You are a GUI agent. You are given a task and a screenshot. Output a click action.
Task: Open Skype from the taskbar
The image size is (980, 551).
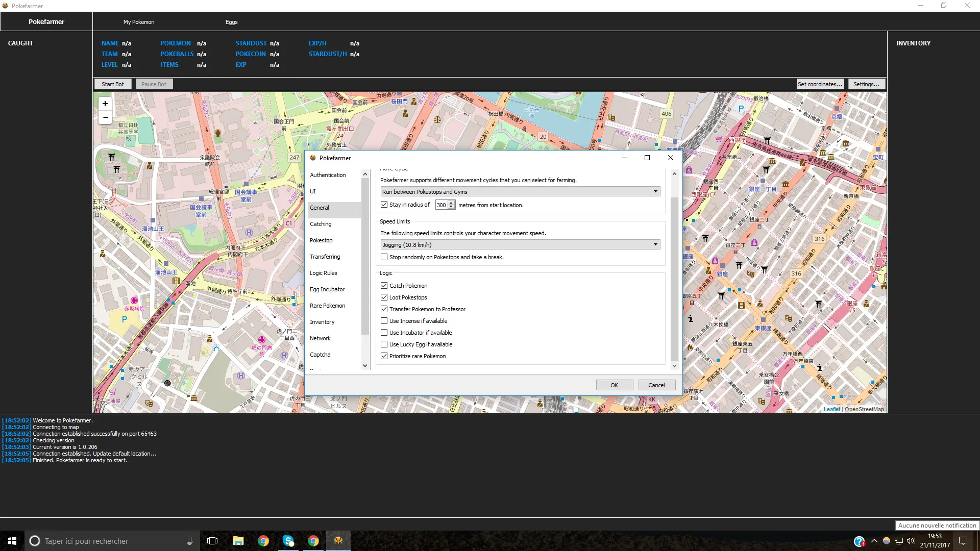(288, 541)
